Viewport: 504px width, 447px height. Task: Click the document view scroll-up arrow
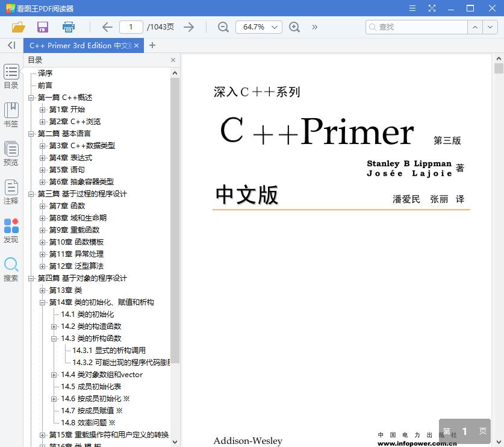pyautogui.click(x=499, y=58)
